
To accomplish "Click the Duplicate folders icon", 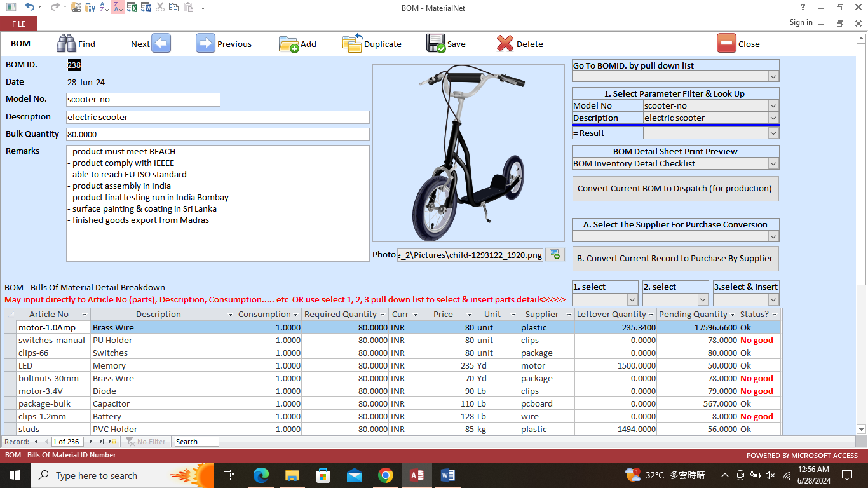I will [353, 43].
